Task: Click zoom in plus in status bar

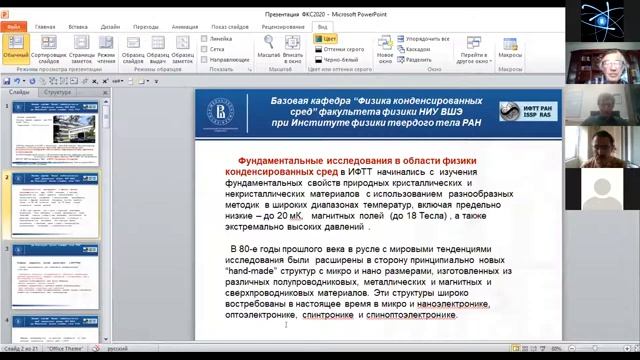Action: tap(627, 349)
